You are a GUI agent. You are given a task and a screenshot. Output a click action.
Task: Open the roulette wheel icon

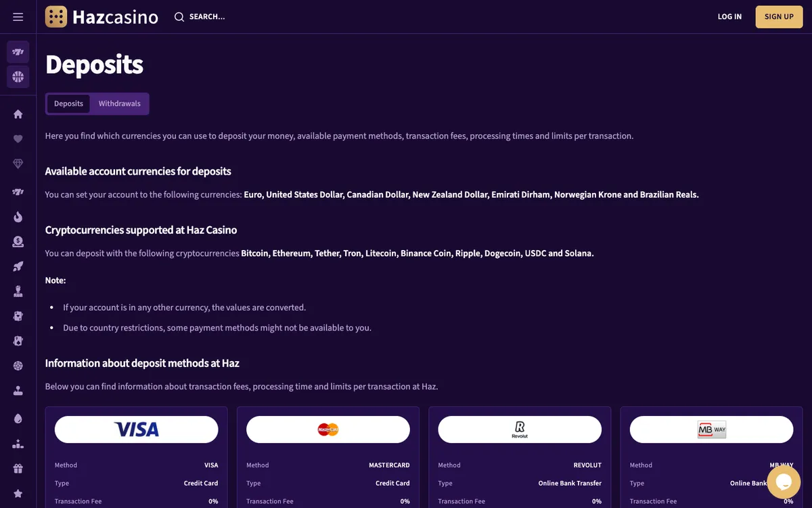tap(18, 366)
